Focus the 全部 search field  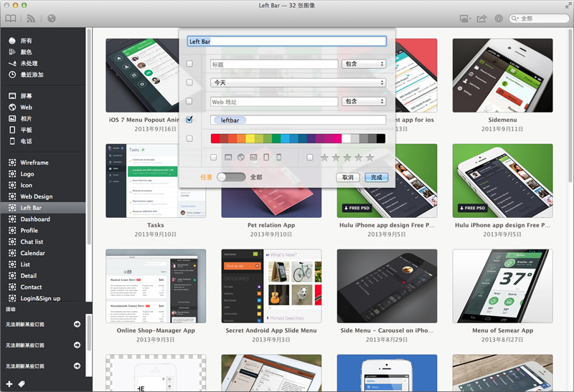539,19
